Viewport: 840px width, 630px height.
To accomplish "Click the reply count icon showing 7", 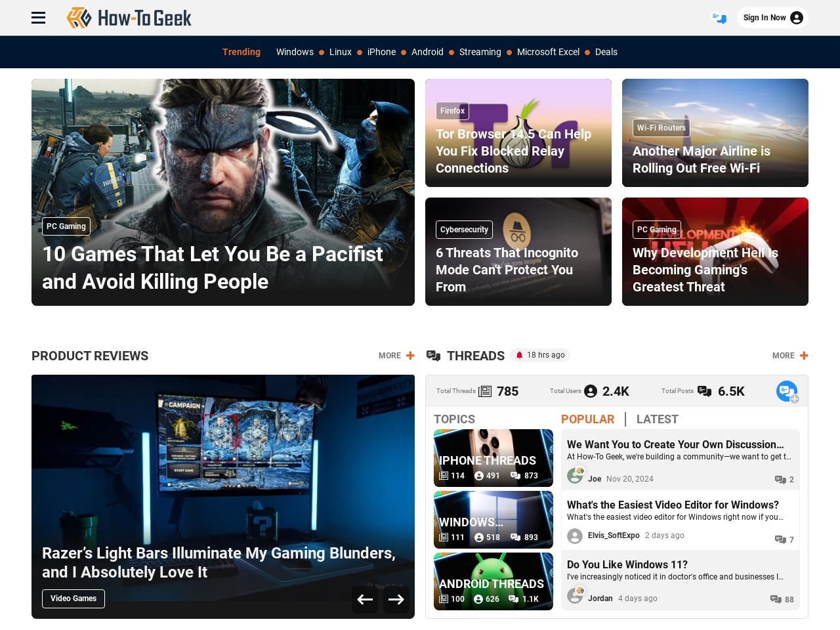I will tap(784, 540).
